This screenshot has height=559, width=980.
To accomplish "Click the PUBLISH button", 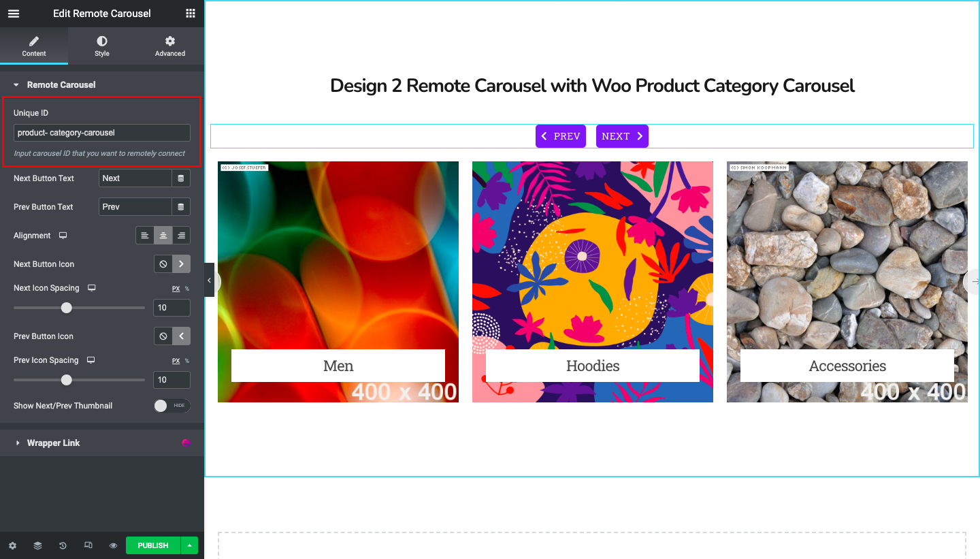I will tap(152, 545).
